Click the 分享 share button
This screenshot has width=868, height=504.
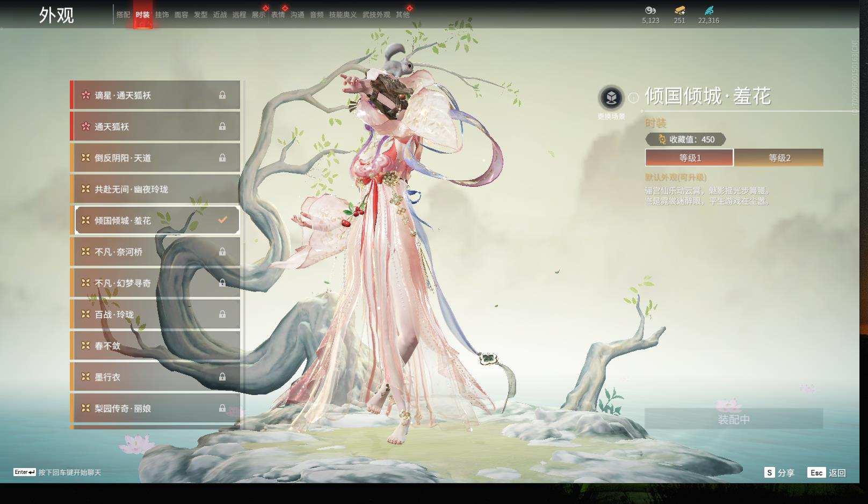click(779, 472)
